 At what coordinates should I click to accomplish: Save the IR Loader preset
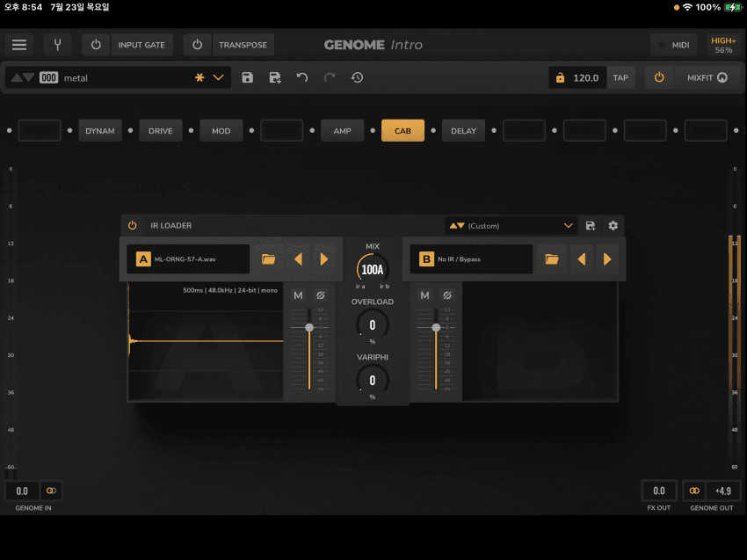click(591, 225)
